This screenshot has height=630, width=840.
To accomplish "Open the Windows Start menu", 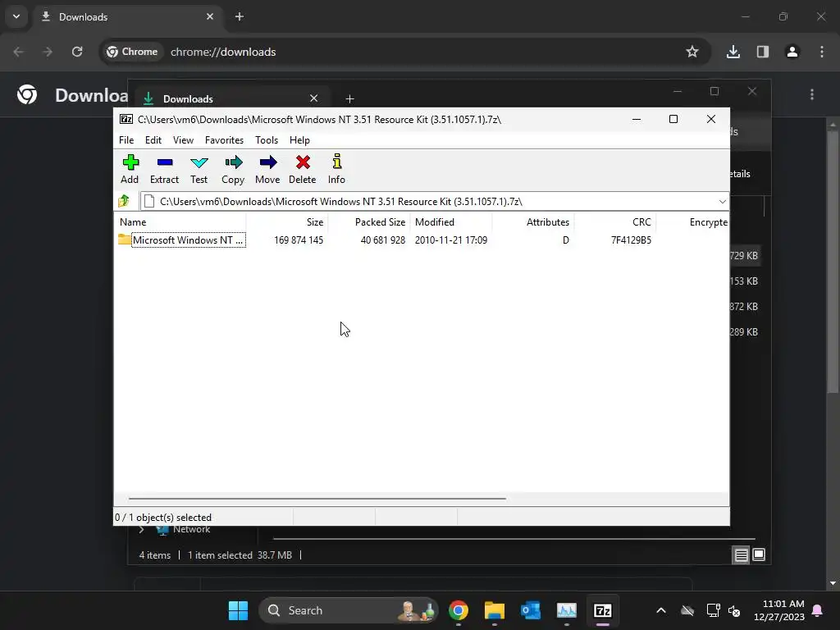I will tap(239, 610).
